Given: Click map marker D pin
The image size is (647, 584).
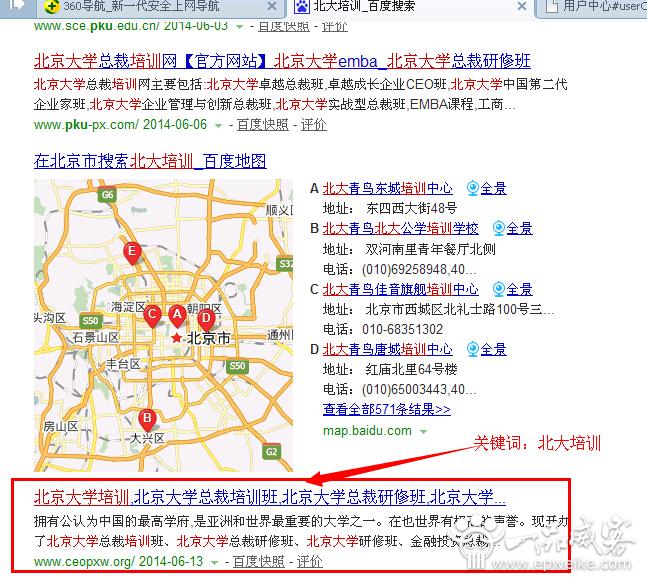Looking at the screenshot, I should pyautogui.click(x=206, y=320).
